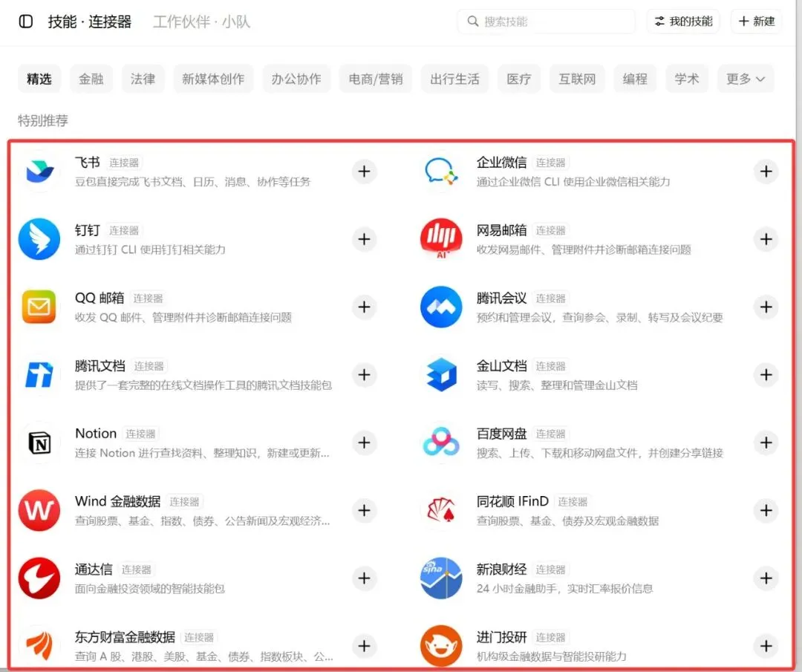802x672 pixels.
Task: Open 我的技能 button
Action: click(x=683, y=22)
